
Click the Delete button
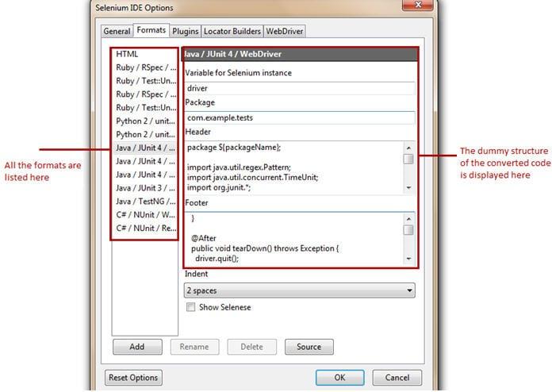pyautogui.click(x=251, y=347)
